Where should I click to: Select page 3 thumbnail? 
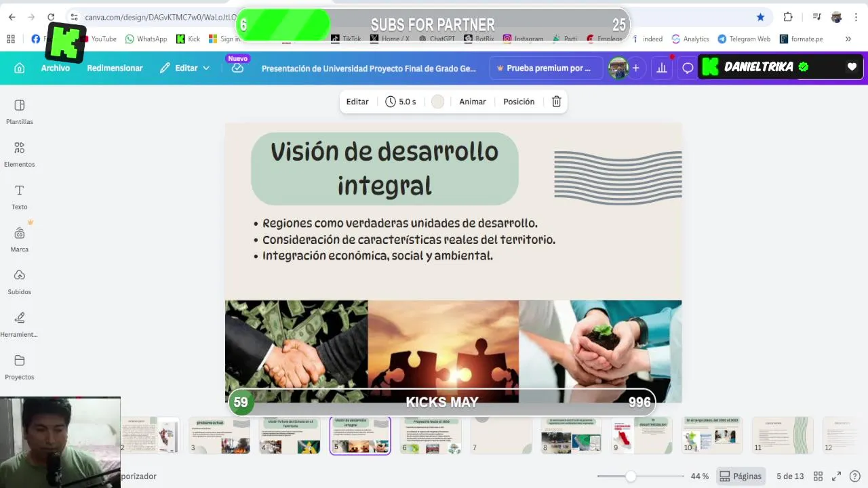[x=220, y=435]
